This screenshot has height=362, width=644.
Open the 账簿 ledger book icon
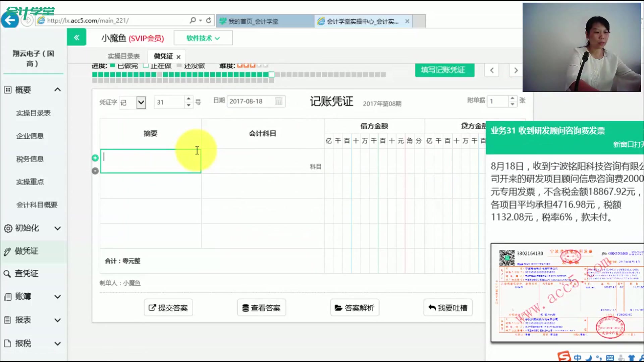(x=8, y=297)
